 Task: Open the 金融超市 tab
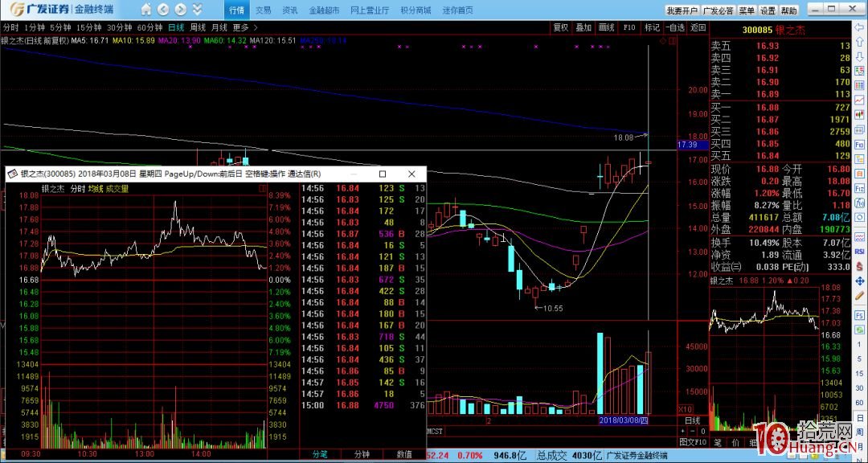[x=324, y=10]
